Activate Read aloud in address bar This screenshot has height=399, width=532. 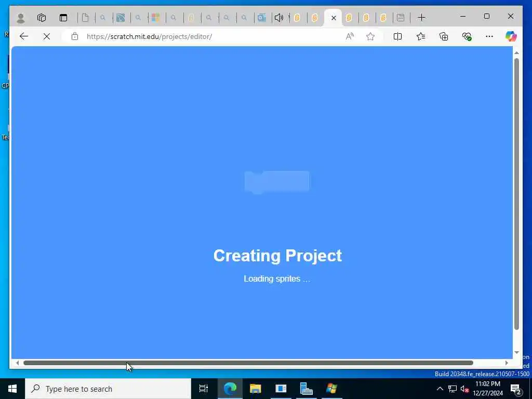click(x=350, y=36)
